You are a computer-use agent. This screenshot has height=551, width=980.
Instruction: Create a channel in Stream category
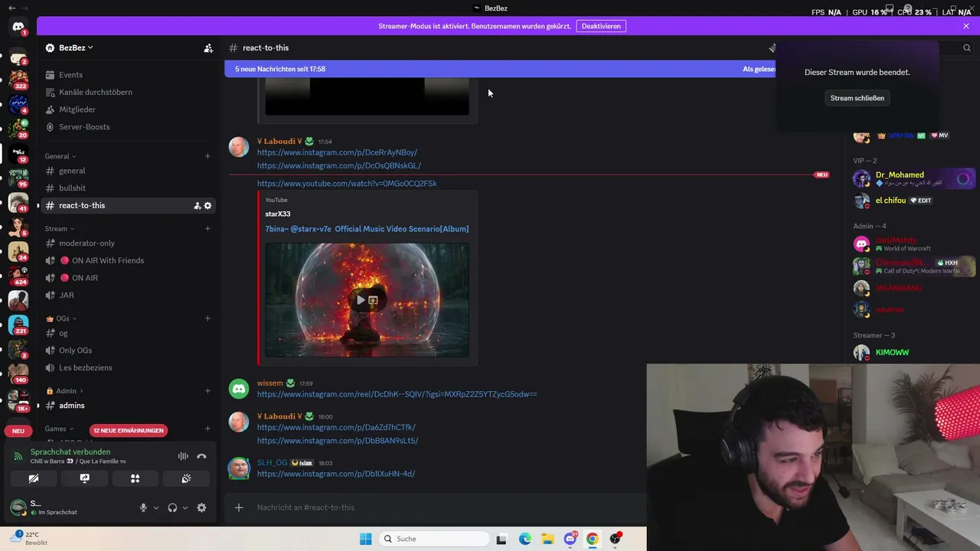tap(207, 229)
